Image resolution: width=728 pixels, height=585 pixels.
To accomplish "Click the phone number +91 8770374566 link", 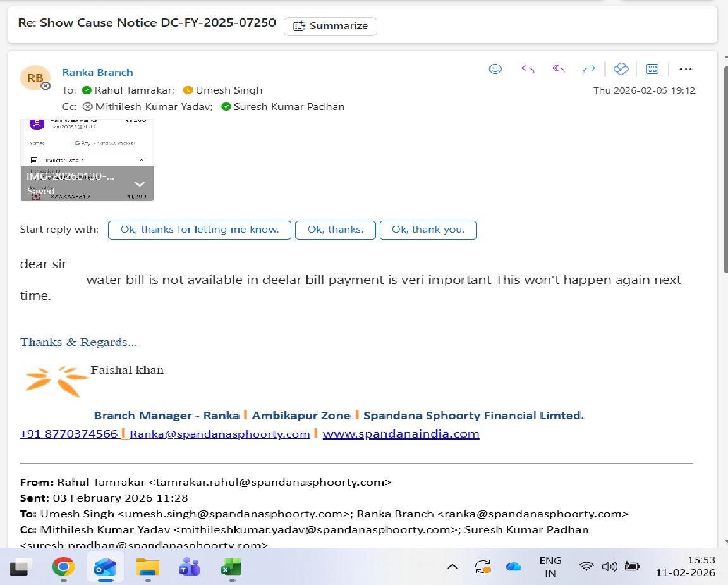I will coord(69,434).
